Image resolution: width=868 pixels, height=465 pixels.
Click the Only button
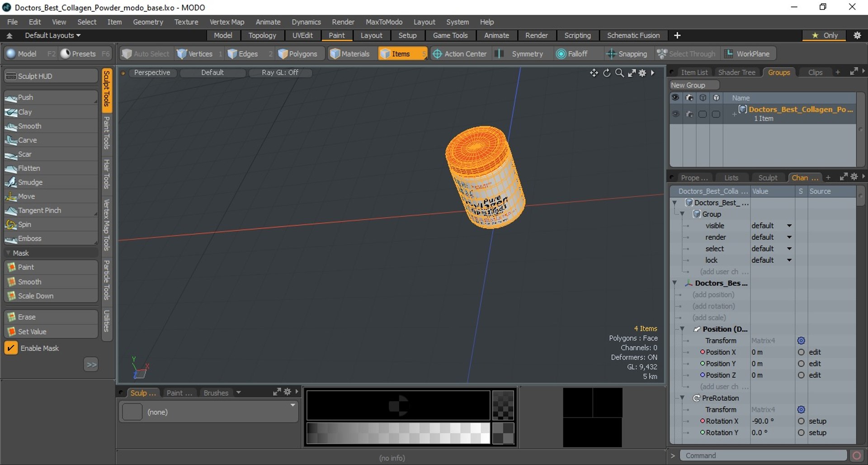825,35
